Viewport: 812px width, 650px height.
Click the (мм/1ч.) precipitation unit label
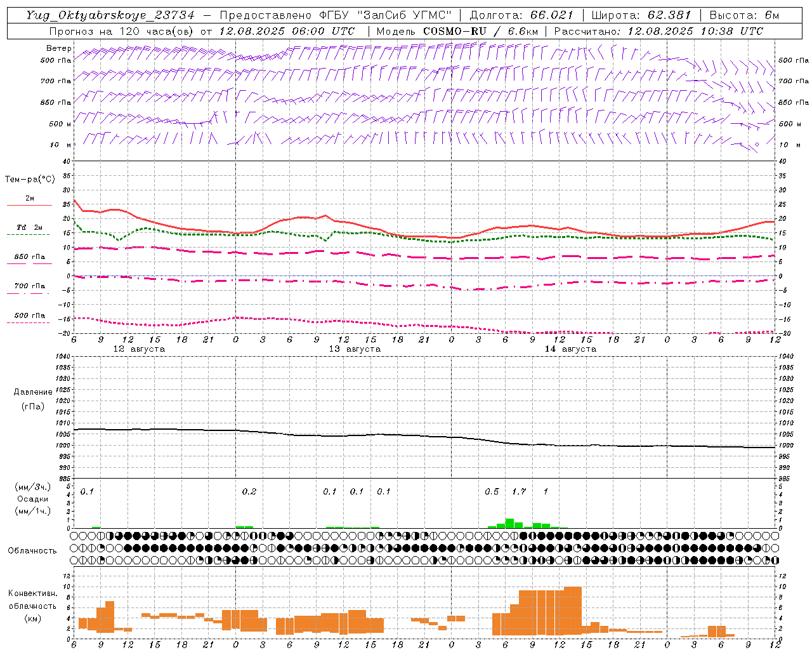[33, 511]
